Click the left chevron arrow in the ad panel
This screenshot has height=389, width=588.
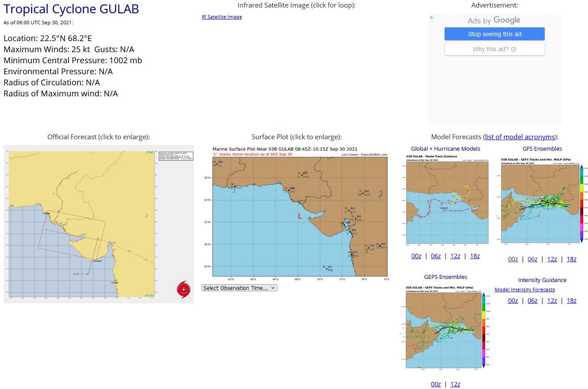[432, 18]
